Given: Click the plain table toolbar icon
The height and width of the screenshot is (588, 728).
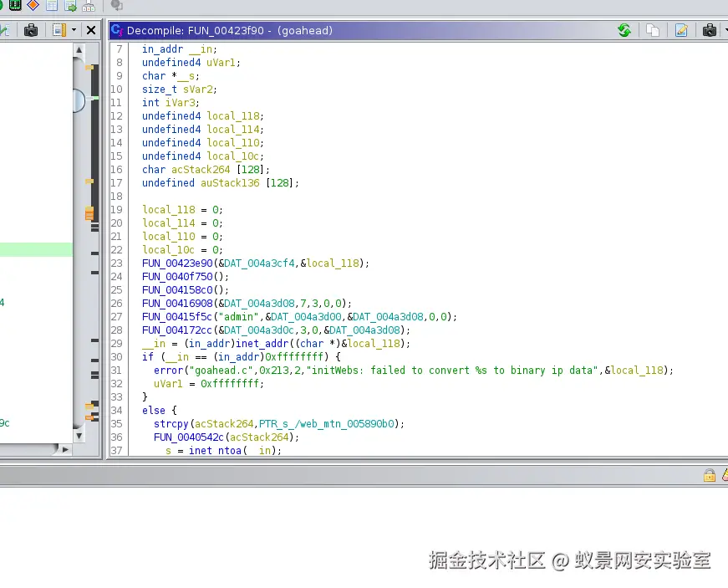Looking at the screenshot, I should click(x=52, y=5).
